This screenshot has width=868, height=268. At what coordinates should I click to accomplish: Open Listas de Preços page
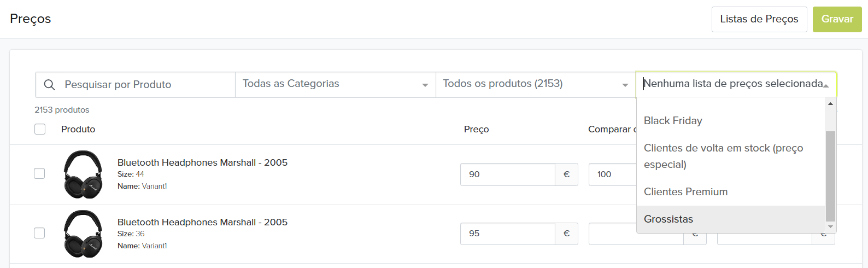click(x=759, y=19)
